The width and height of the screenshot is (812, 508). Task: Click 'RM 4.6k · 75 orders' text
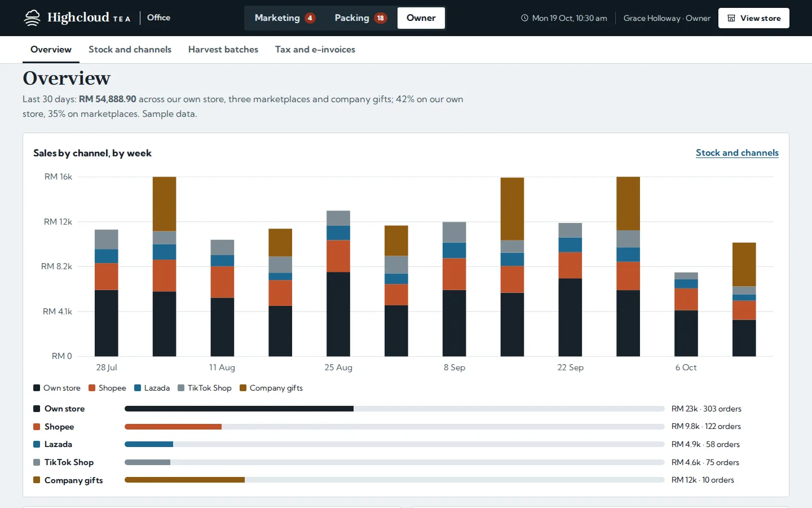tap(705, 462)
